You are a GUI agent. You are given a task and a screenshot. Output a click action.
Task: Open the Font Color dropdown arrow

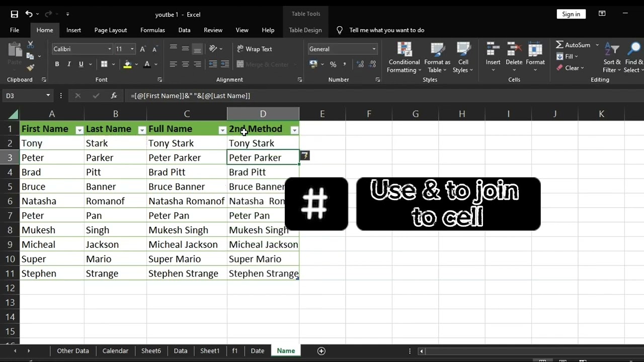click(156, 64)
